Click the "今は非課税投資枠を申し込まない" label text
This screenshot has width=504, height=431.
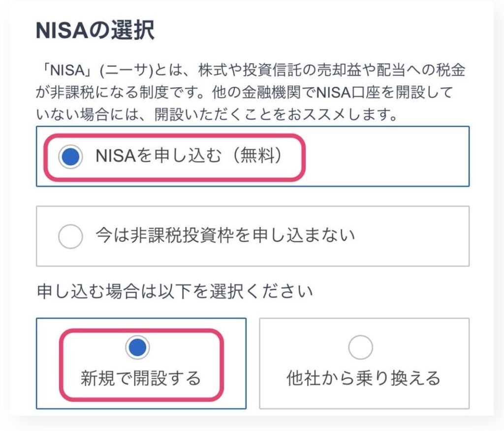[225, 236]
